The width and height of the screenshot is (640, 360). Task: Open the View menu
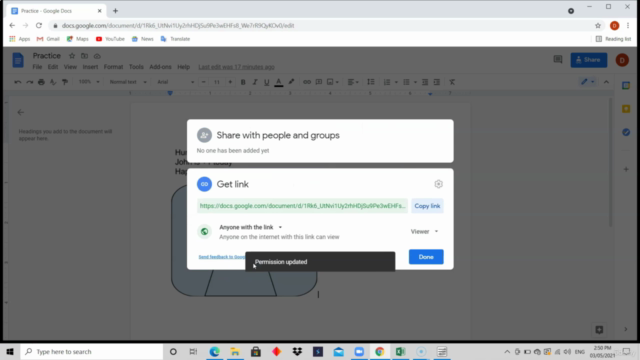(x=70, y=67)
